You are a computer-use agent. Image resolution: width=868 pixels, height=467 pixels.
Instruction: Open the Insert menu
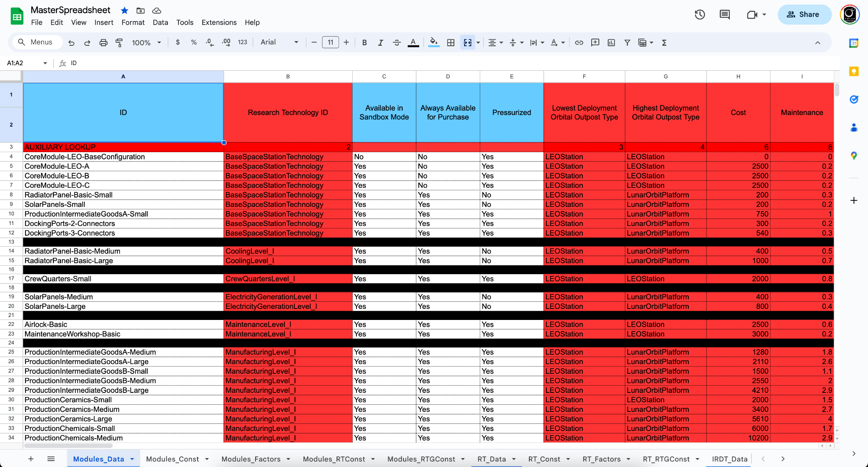coord(104,22)
